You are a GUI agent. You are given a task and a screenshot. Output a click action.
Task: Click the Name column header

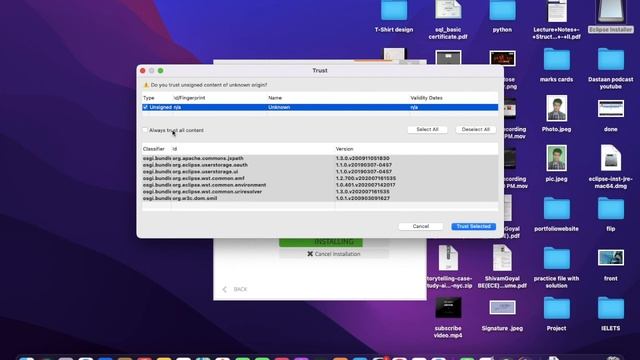pyautogui.click(x=275, y=98)
